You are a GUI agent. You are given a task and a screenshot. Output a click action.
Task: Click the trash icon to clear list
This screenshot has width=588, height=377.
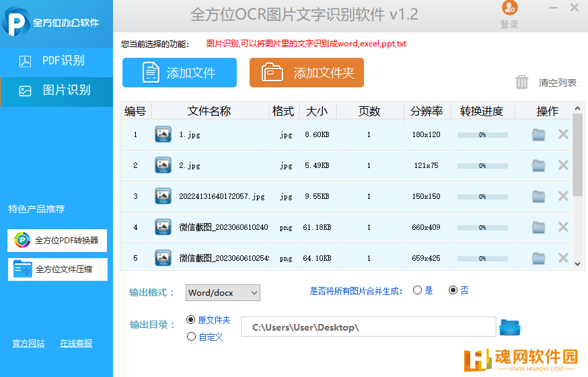click(521, 82)
